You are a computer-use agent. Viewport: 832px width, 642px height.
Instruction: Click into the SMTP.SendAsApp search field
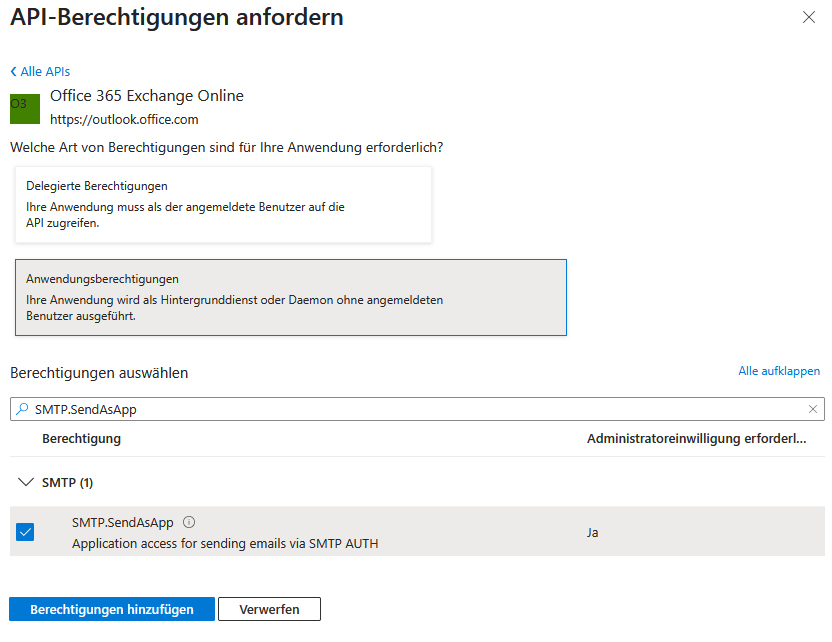click(417, 409)
